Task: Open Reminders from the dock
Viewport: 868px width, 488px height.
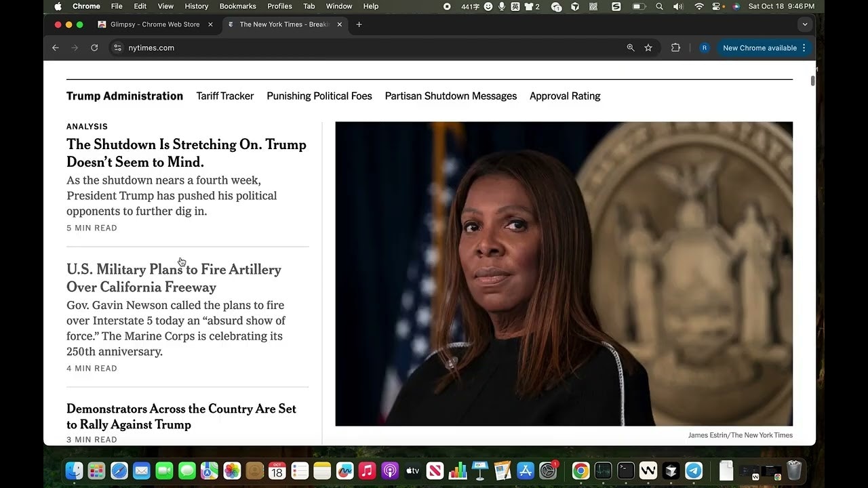Action: click(299, 470)
